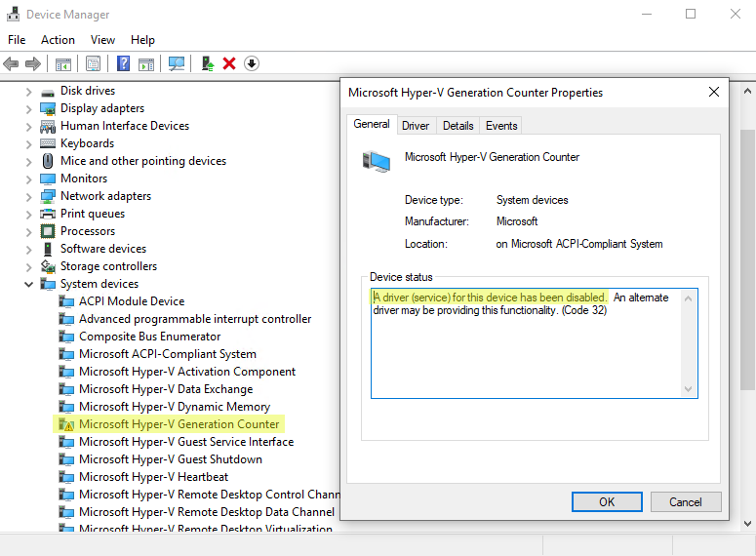
Task: Click the Device Manager title bar icon
Action: click(13, 15)
